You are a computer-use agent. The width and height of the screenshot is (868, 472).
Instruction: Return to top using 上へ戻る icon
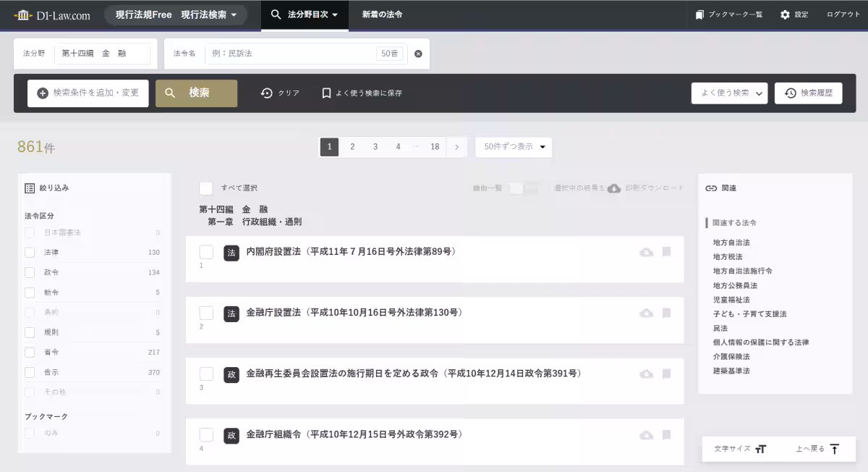834,449
